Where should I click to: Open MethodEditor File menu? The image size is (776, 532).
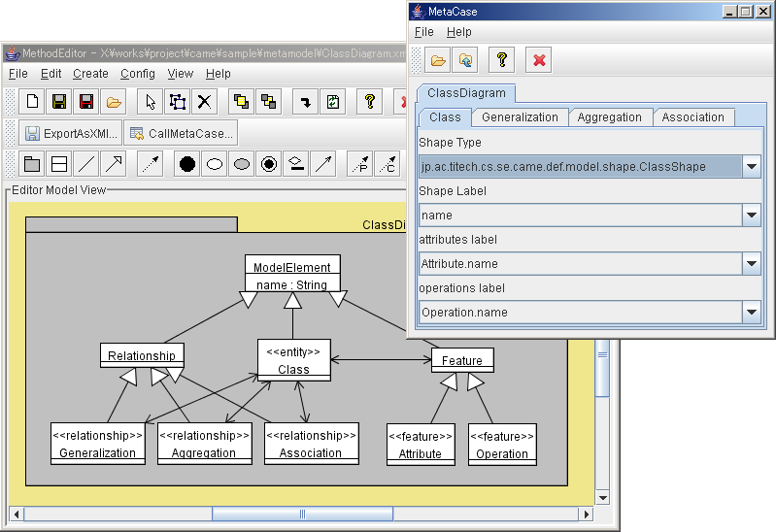[x=18, y=74]
